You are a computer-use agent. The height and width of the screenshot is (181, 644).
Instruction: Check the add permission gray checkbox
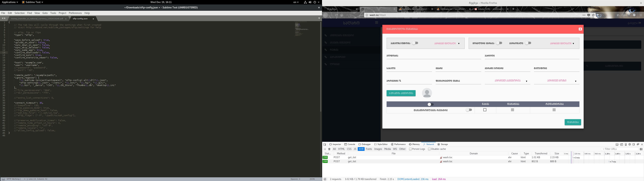(512, 110)
